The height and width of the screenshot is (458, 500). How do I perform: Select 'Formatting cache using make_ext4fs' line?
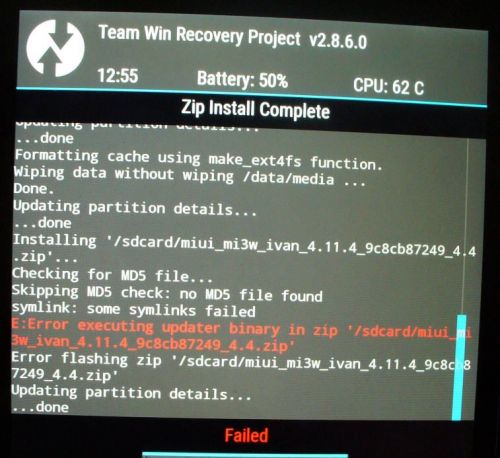(x=199, y=159)
